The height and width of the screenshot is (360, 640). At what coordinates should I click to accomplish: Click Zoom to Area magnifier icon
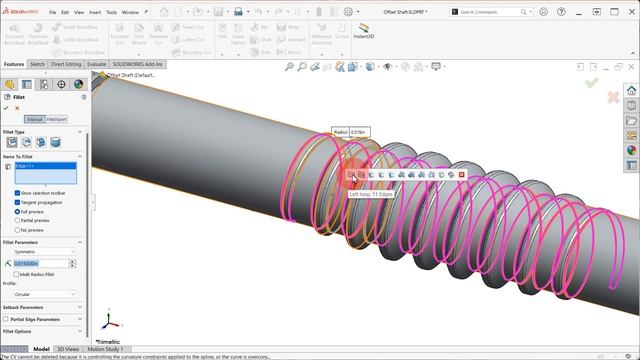pos(302,67)
